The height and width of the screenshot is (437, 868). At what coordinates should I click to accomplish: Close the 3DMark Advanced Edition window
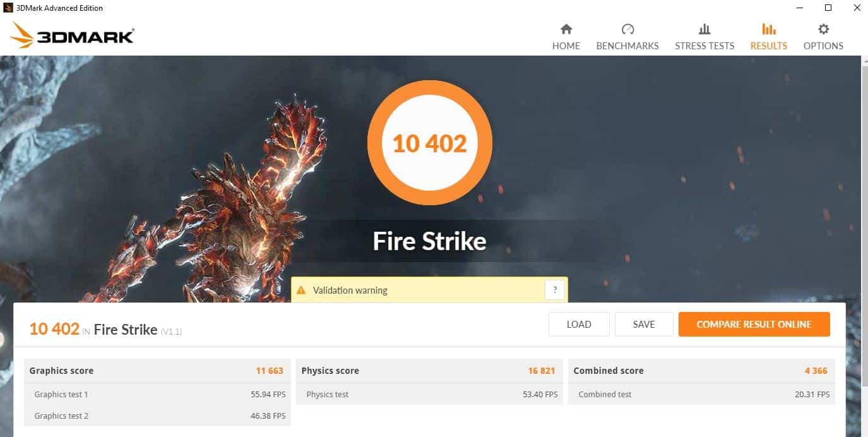click(x=857, y=8)
